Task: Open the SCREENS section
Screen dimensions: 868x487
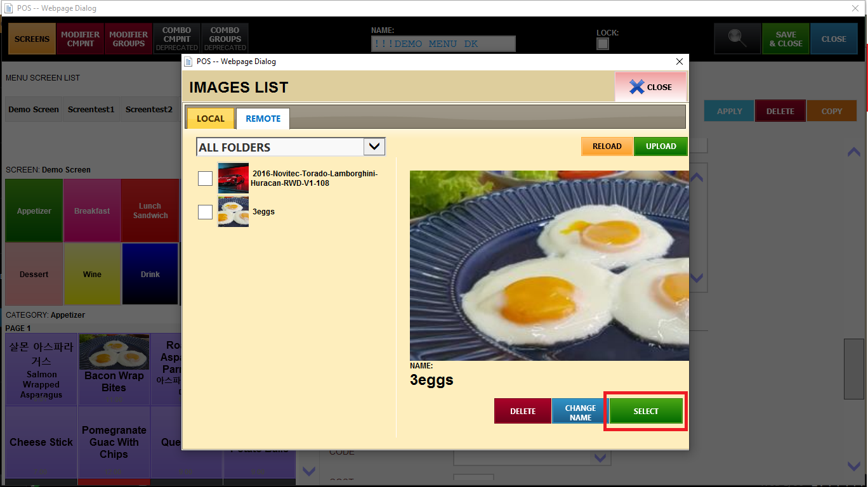Action: [x=32, y=39]
